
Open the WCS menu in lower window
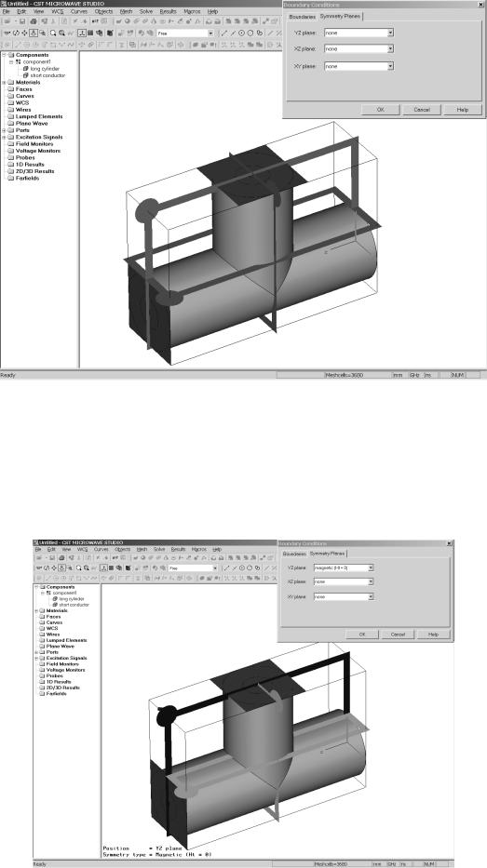point(83,549)
